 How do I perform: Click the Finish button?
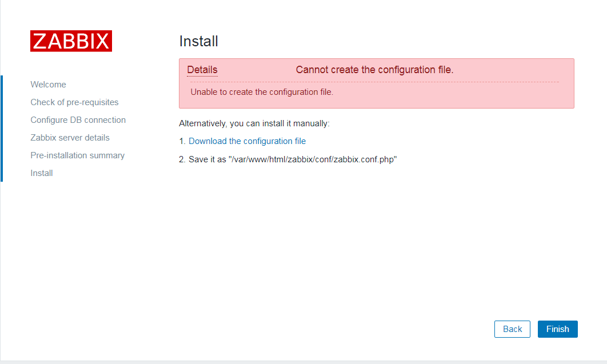[x=557, y=329]
